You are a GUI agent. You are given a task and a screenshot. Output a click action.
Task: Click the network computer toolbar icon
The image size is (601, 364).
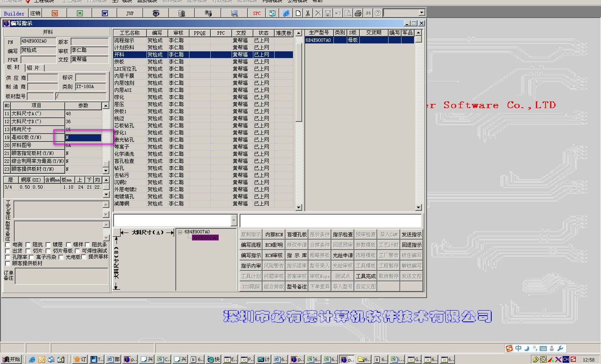tap(208, 13)
